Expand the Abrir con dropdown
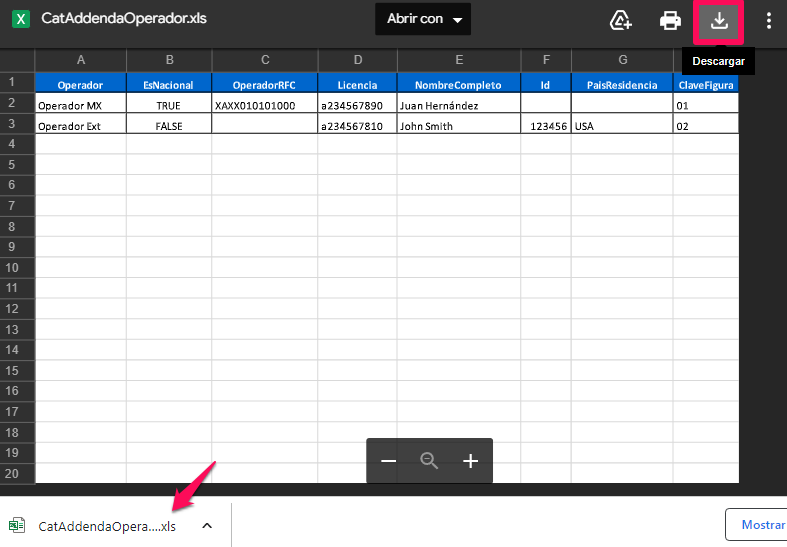 point(424,19)
